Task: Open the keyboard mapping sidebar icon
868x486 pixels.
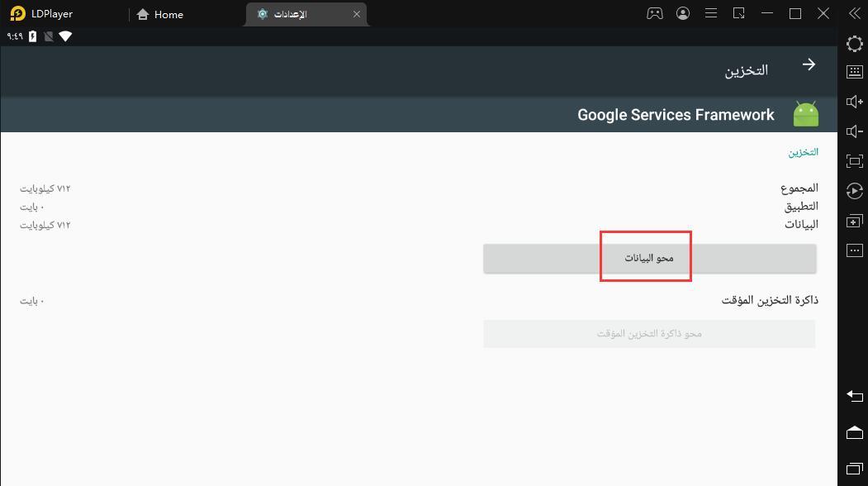Action: pos(854,71)
